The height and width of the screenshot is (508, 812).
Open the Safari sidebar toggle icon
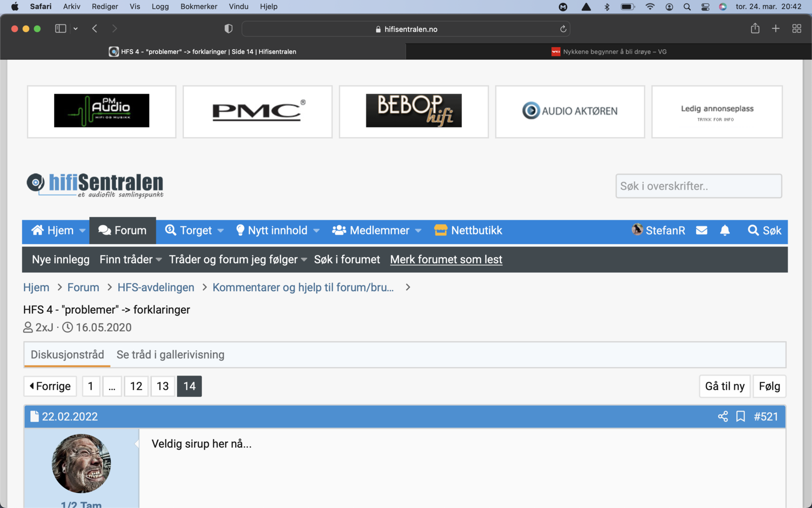(61, 29)
